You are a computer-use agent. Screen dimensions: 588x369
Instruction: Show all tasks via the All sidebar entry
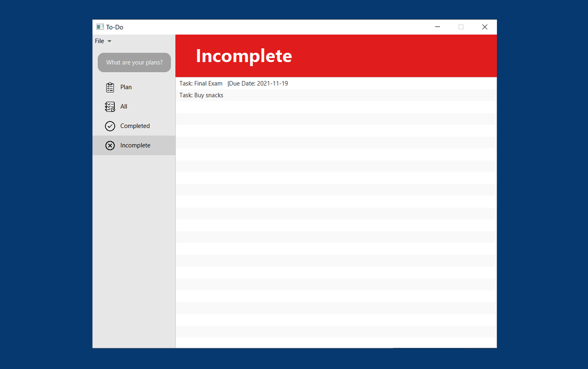[x=124, y=107]
